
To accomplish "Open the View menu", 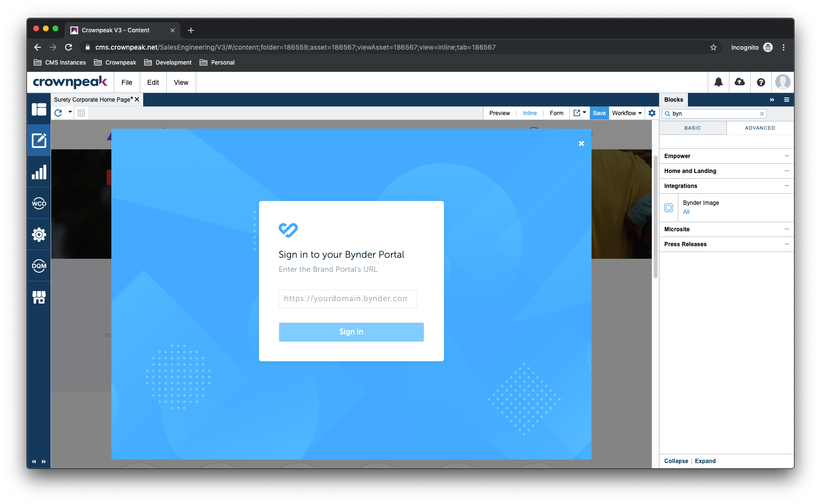I will (181, 82).
